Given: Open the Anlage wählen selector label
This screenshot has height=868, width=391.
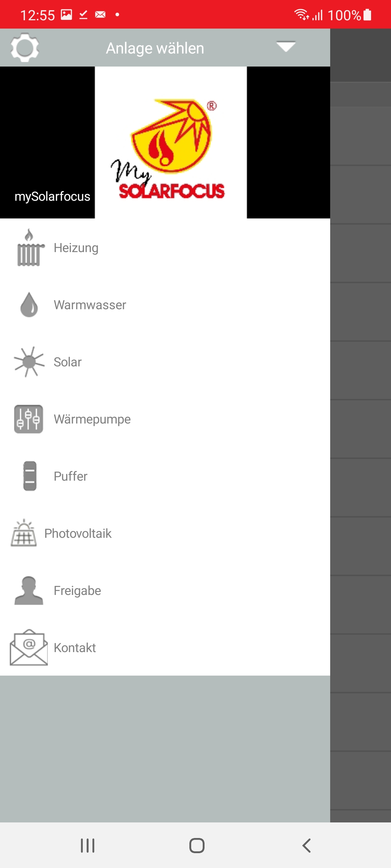Looking at the screenshot, I should coord(155,48).
